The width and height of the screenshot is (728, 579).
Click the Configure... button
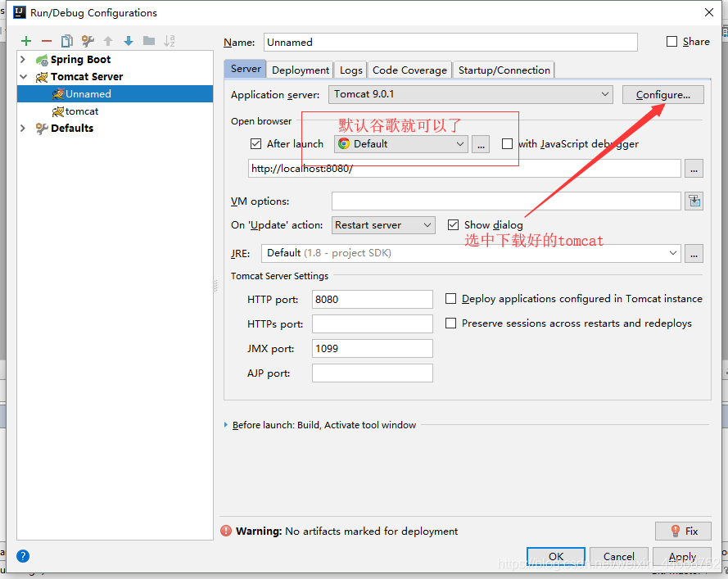pos(663,95)
